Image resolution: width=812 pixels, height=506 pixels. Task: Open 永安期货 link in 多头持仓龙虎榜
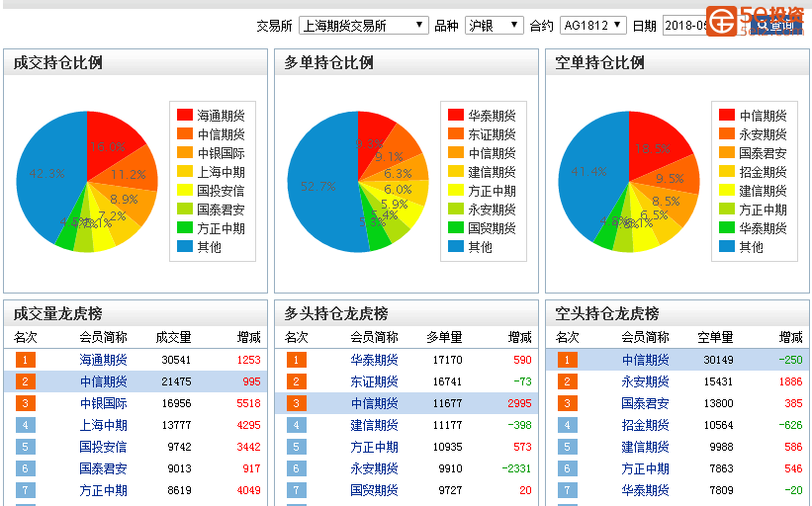375,468
